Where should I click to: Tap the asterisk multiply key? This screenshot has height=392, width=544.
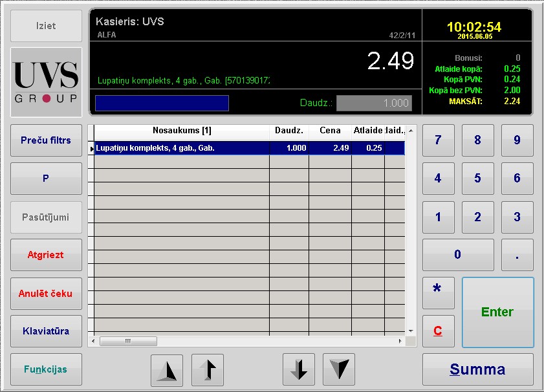[438, 293]
